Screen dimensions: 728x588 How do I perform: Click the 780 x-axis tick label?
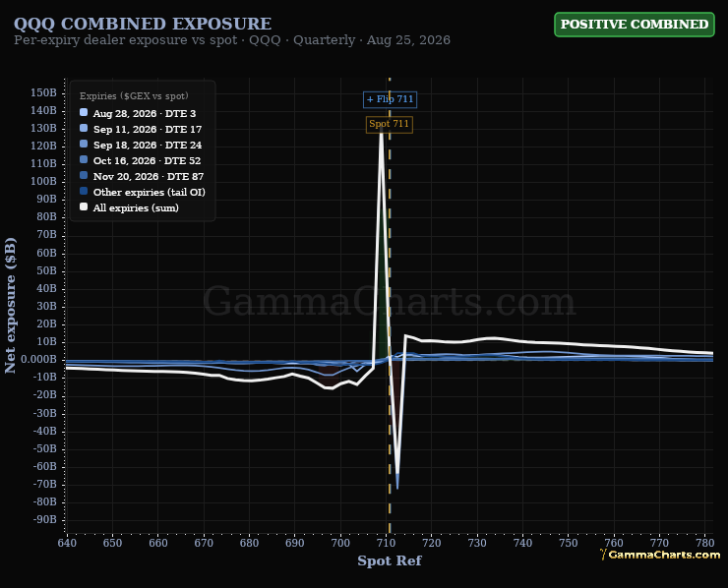[x=704, y=543]
